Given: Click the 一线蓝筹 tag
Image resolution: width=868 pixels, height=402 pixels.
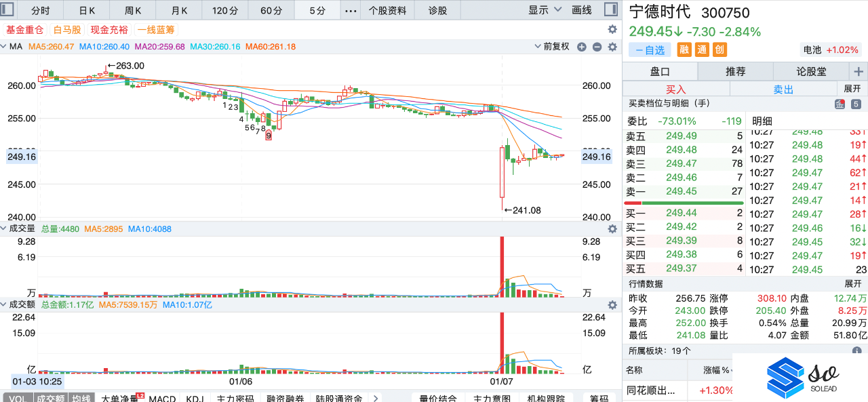Looking at the screenshot, I should point(155,30).
